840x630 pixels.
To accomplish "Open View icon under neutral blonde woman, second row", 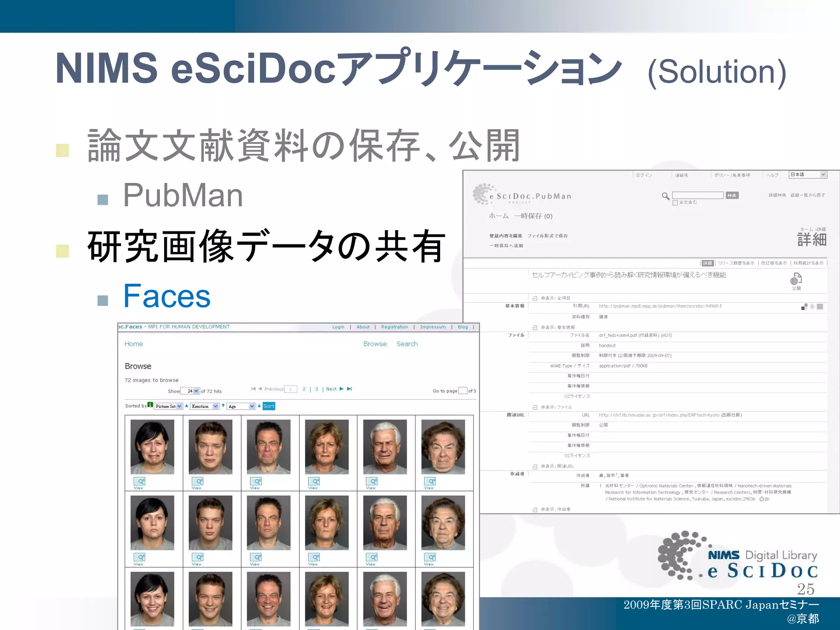I will tap(314, 557).
